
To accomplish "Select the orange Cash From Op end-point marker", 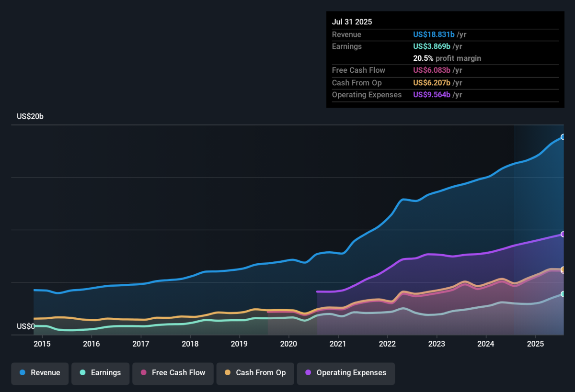I will 563,269.
